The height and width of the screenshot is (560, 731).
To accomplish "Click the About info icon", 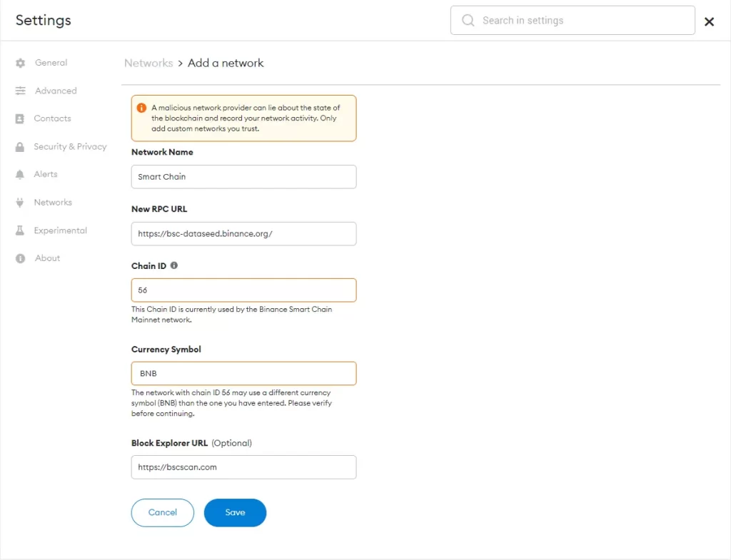I will pyautogui.click(x=20, y=258).
